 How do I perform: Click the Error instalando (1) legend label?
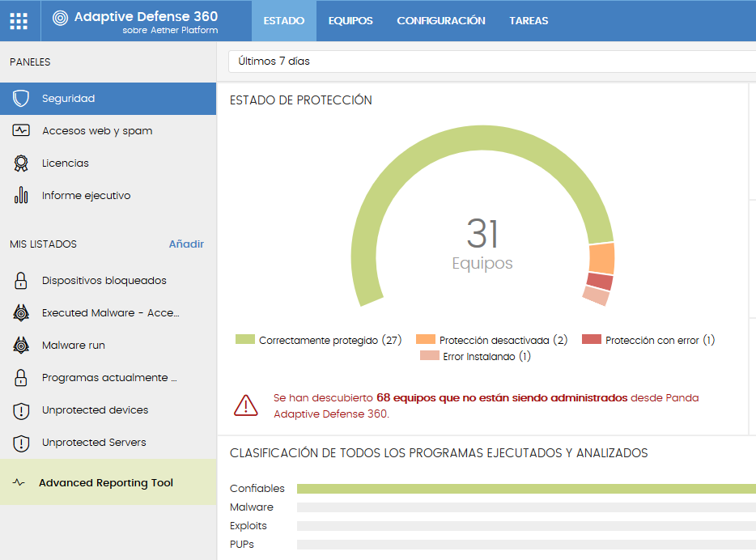pos(487,357)
